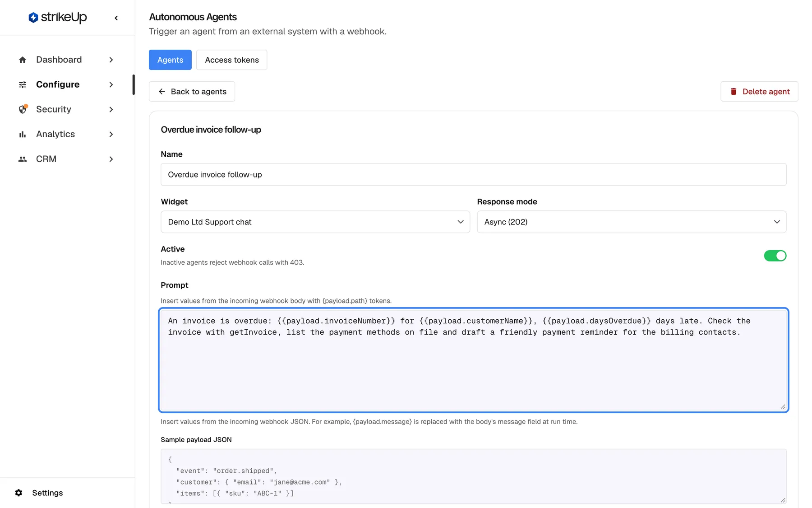Click the Dashboard home icon

23,60
